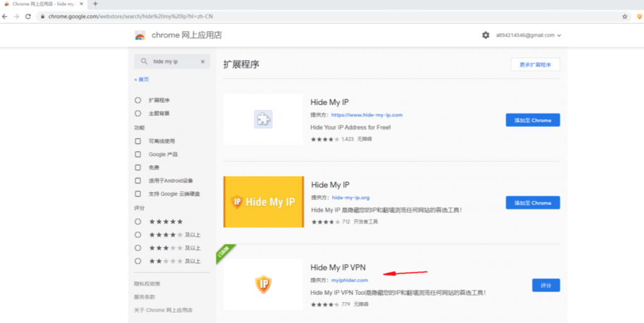Open the 服务条款 link
644x323 pixels.
click(x=144, y=297)
